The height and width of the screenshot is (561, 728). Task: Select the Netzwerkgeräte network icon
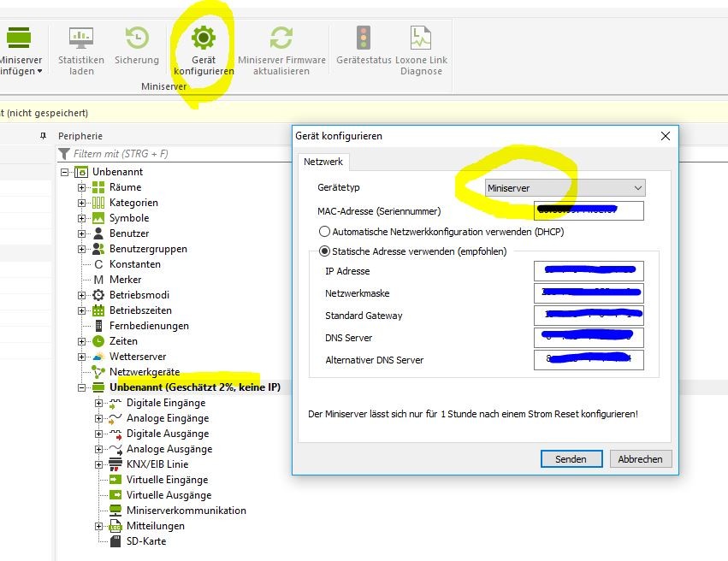click(x=98, y=372)
